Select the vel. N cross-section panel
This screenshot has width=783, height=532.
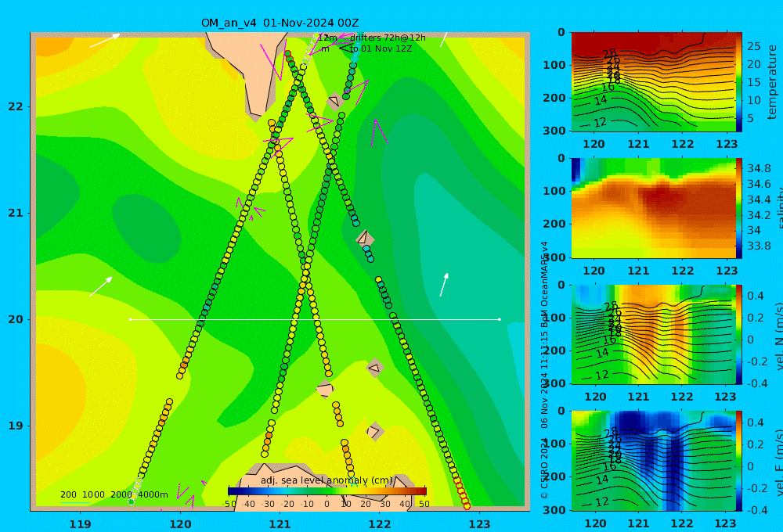click(653, 334)
